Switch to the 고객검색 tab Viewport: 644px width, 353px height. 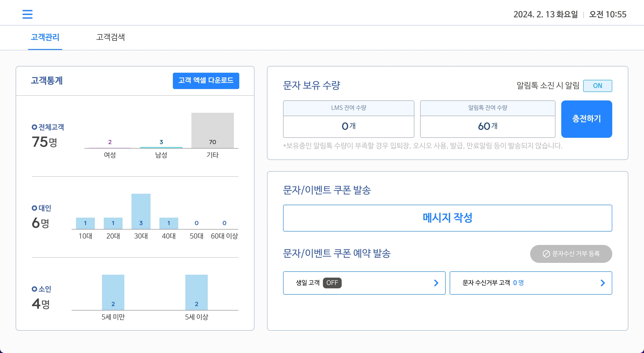tap(110, 37)
